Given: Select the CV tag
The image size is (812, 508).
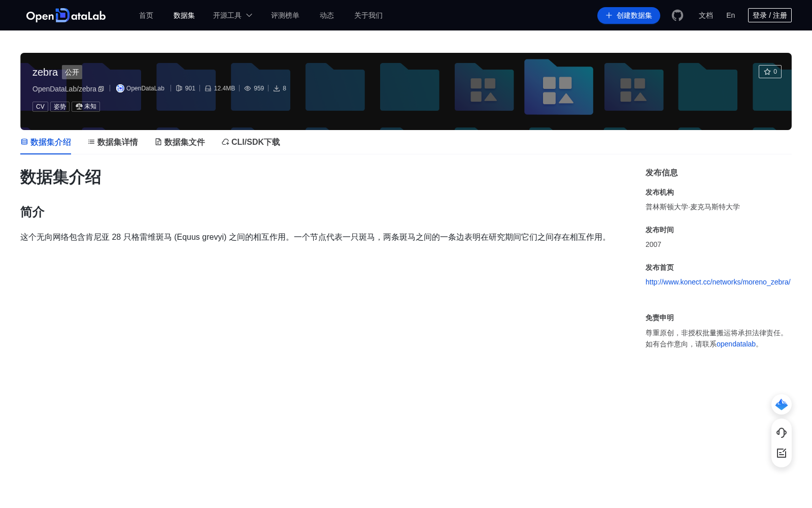Looking at the screenshot, I should (x=40, y=107).
